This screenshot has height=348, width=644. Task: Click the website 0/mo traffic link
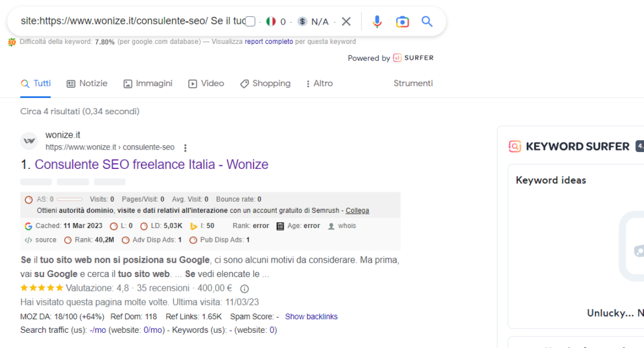point(153,330)
